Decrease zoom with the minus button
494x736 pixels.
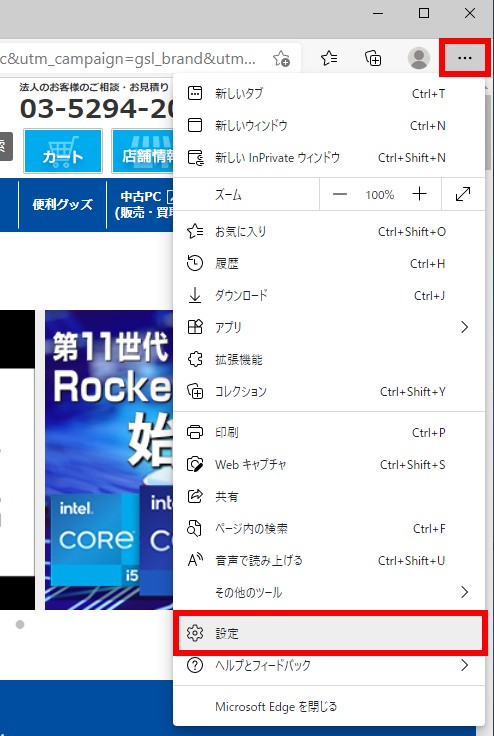click(x=340, y=194)
